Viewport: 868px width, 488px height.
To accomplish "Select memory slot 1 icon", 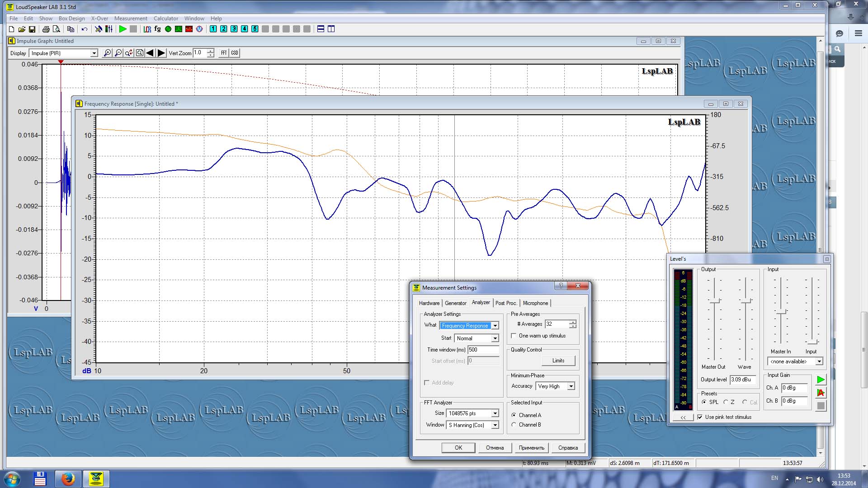I will coord(213,29).
